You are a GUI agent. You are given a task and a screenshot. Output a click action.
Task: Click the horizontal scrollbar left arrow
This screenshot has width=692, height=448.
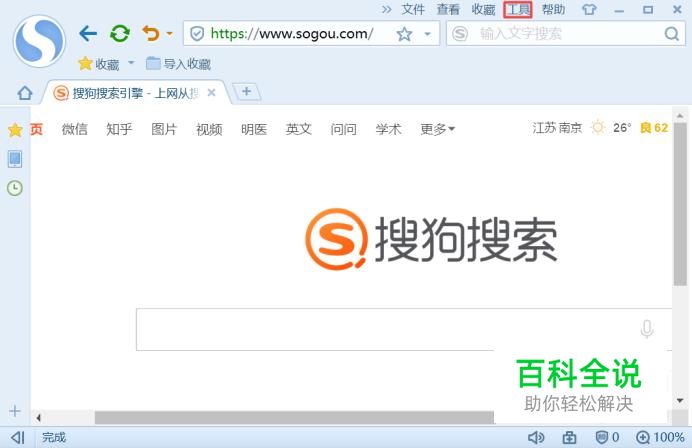click(38, 418)
